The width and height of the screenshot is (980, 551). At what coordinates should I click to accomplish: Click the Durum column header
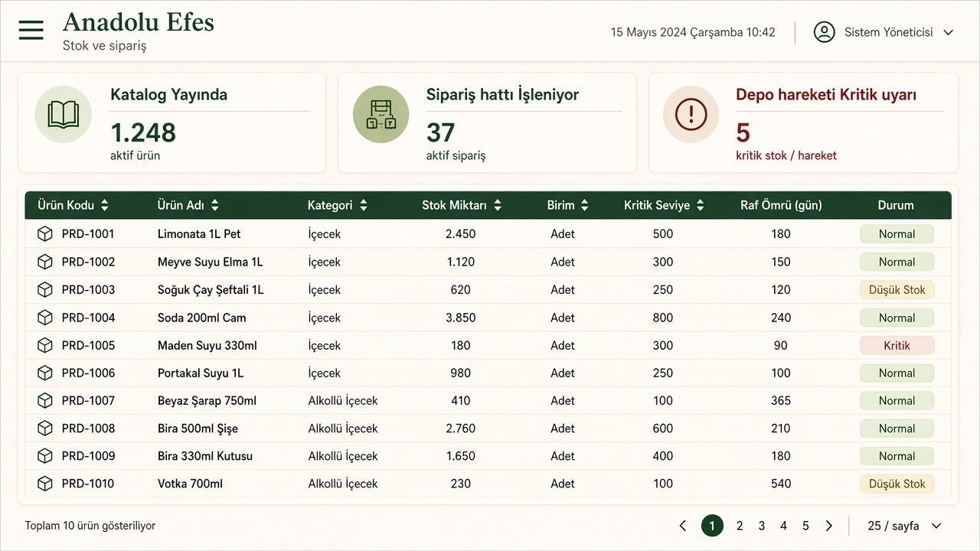tap(896, 205)
